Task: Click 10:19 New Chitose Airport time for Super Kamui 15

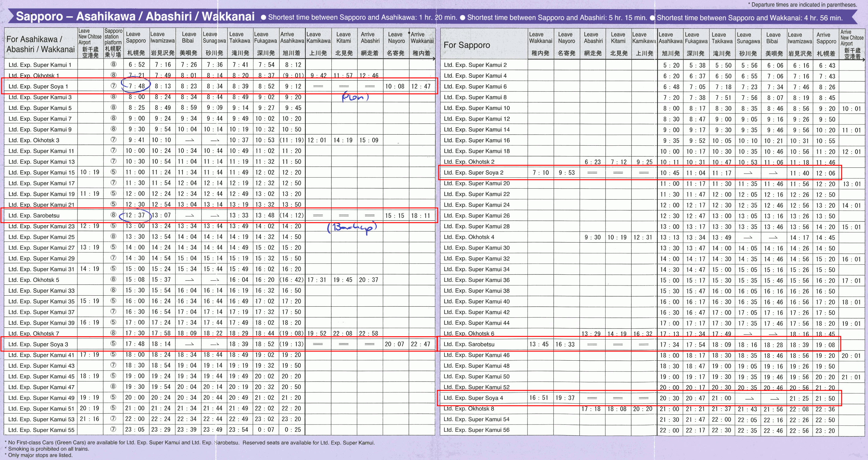Action: point(89,172)
